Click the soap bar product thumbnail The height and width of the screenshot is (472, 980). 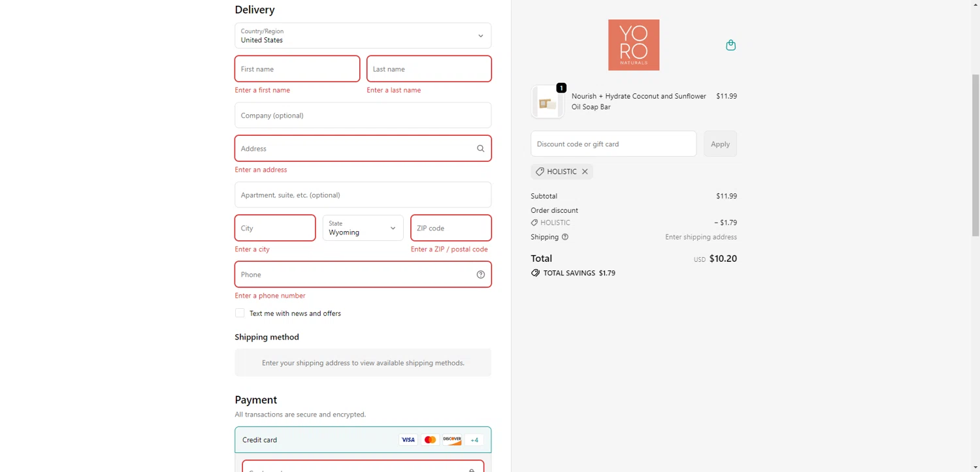pyautogui.click(x=547, y=102)
